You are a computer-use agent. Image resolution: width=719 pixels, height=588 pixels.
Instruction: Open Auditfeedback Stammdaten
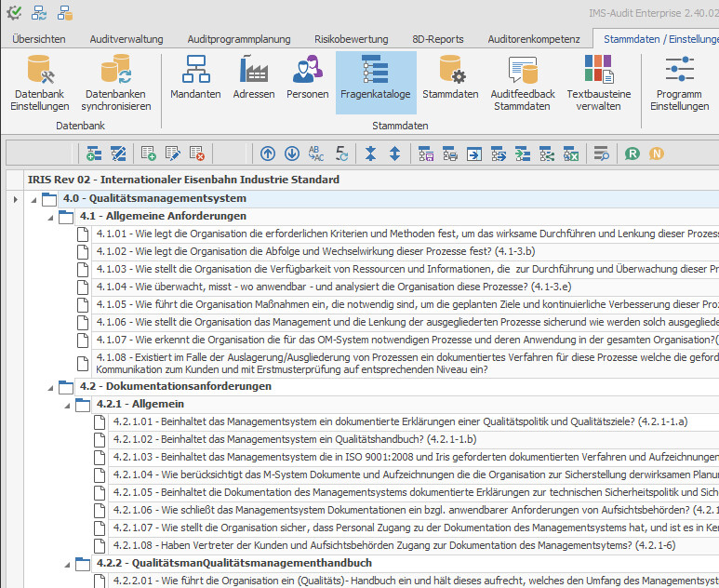click(523, 83)
